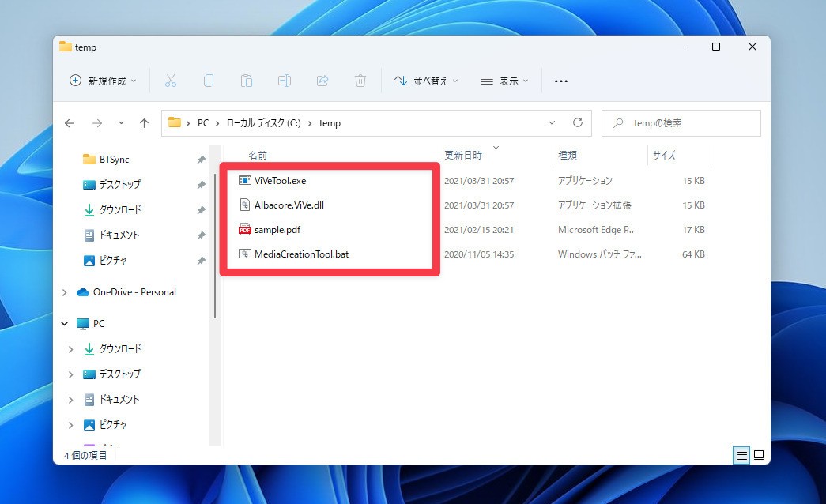
Task: Click the Share icon in toolbar
Action: pos(322,81)
